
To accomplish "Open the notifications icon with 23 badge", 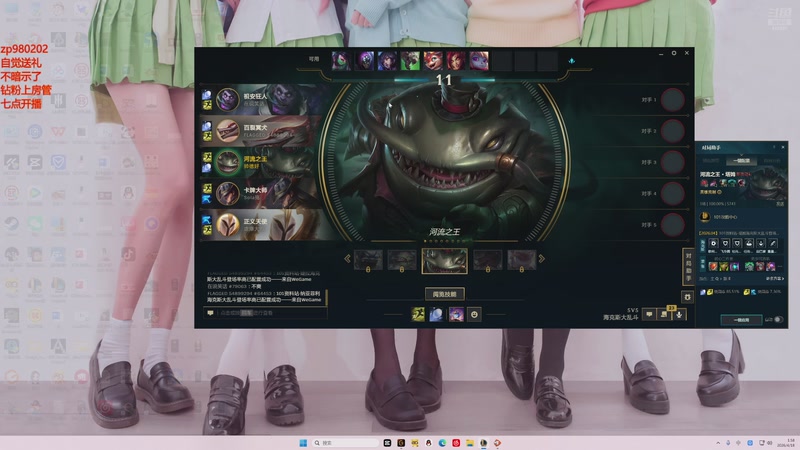I will [664, 314].
